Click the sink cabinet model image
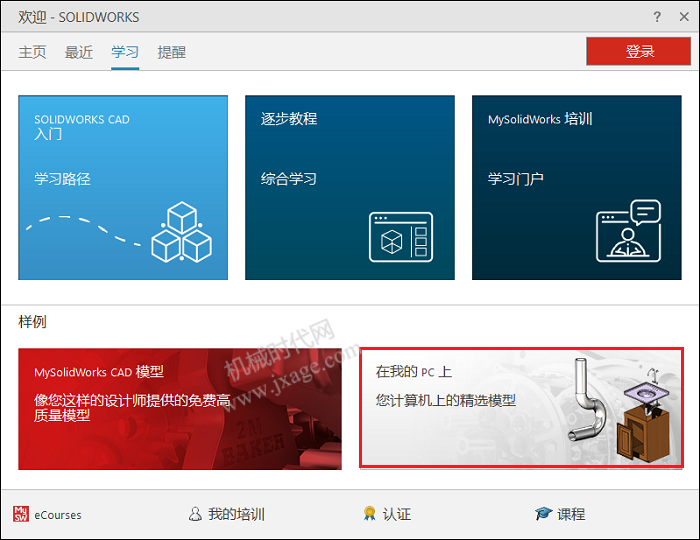The image size is (700, 540). click(x=643, y=417)
